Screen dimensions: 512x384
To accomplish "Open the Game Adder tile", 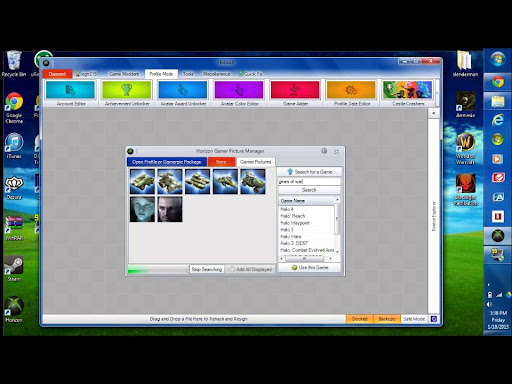I will [x=295, y=93].
